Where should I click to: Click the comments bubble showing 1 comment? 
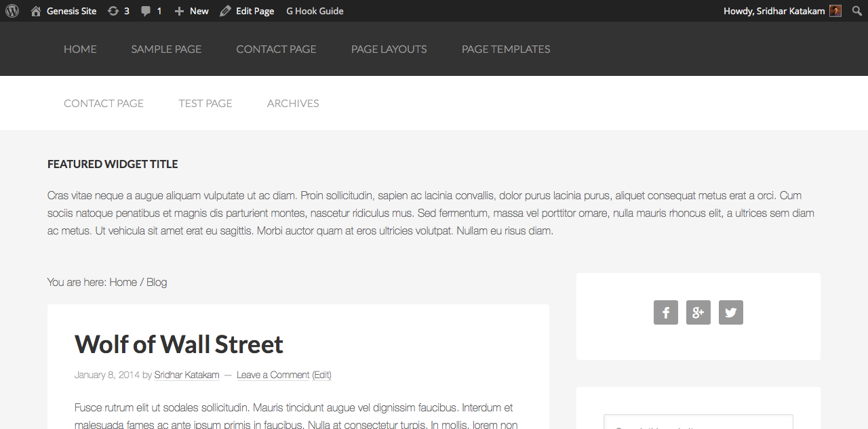[x=151, y=10]
